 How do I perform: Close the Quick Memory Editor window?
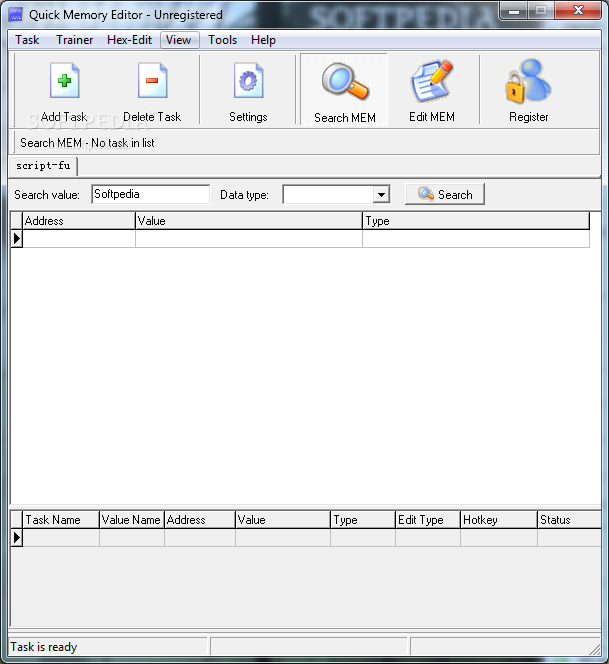(578, 11)
